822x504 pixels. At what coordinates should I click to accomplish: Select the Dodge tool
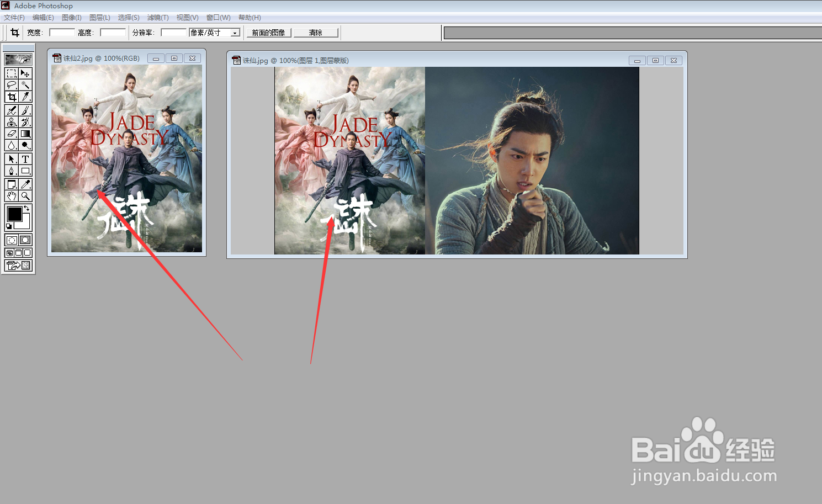[x=25, y=145]
